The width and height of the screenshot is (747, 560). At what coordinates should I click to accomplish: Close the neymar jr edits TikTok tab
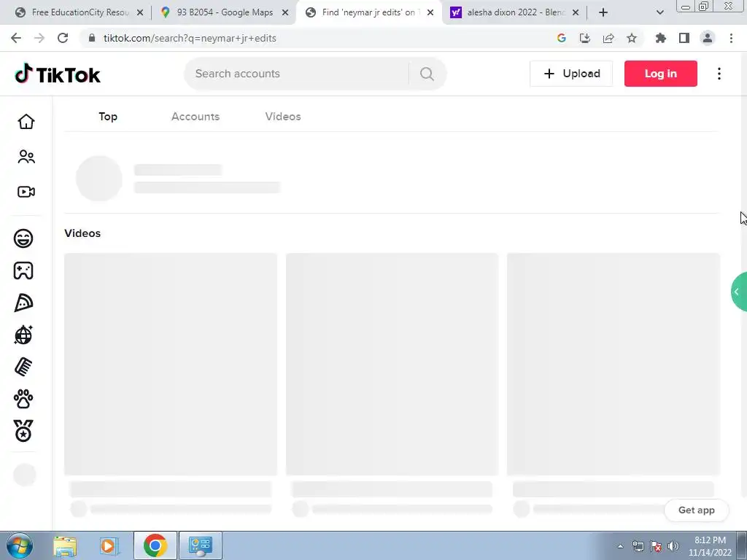[430, 13]
